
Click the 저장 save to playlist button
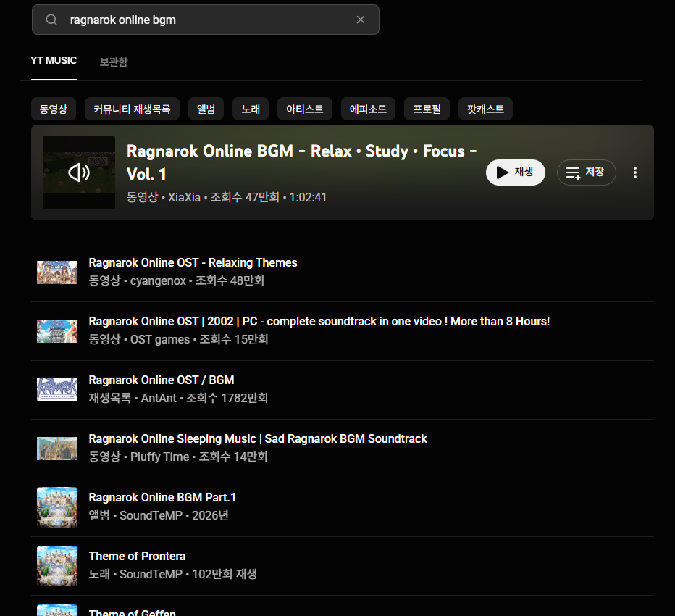(586, 172)
